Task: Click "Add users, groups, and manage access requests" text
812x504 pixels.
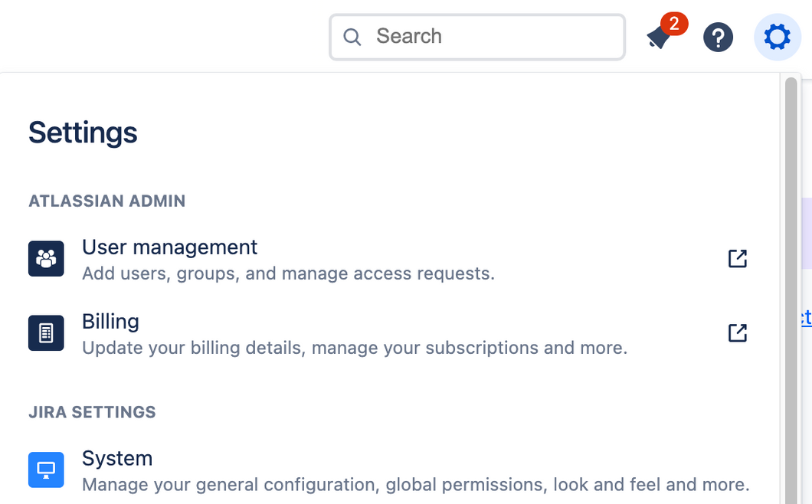Action: coord(288,273)
